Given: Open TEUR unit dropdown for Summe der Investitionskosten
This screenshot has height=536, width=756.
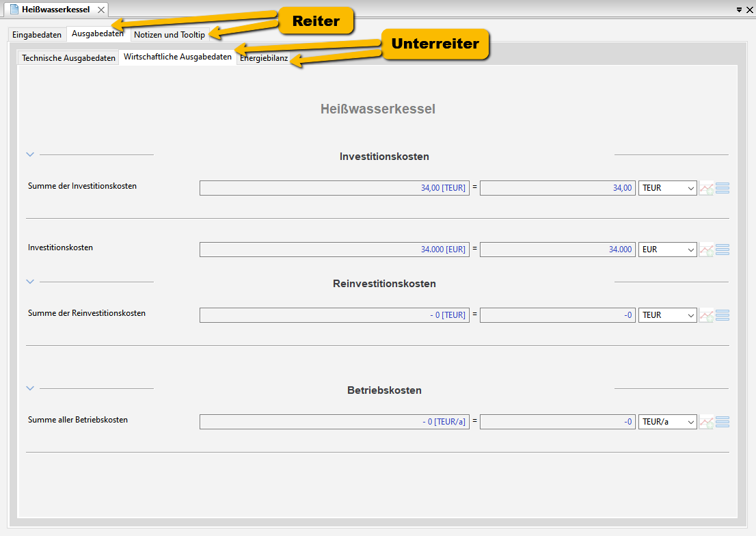Looking at the screenshot, I should pyautogui.click(x=668, y=188).
